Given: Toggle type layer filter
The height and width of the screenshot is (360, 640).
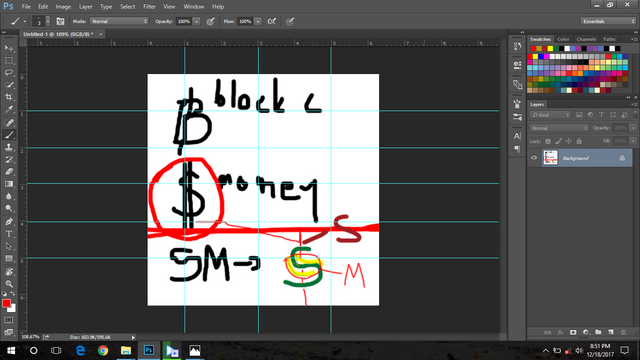Looking at the screenshot, I should point(601,115).
